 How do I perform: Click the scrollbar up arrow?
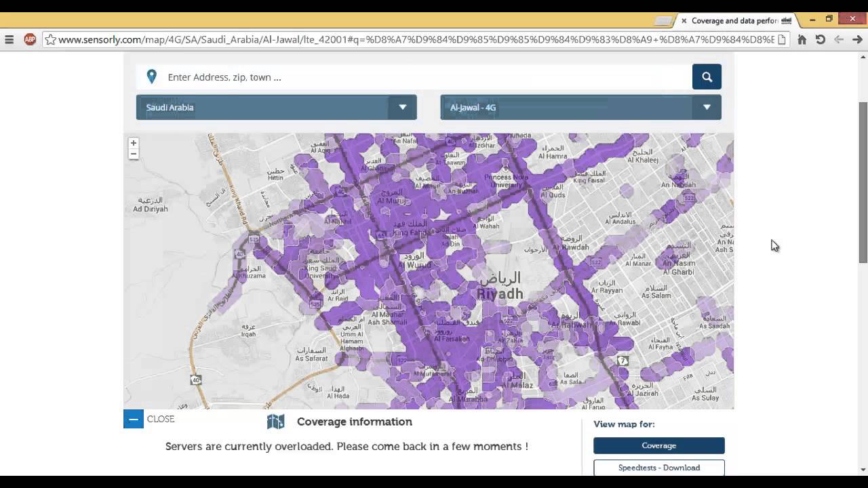pos(863,57)
